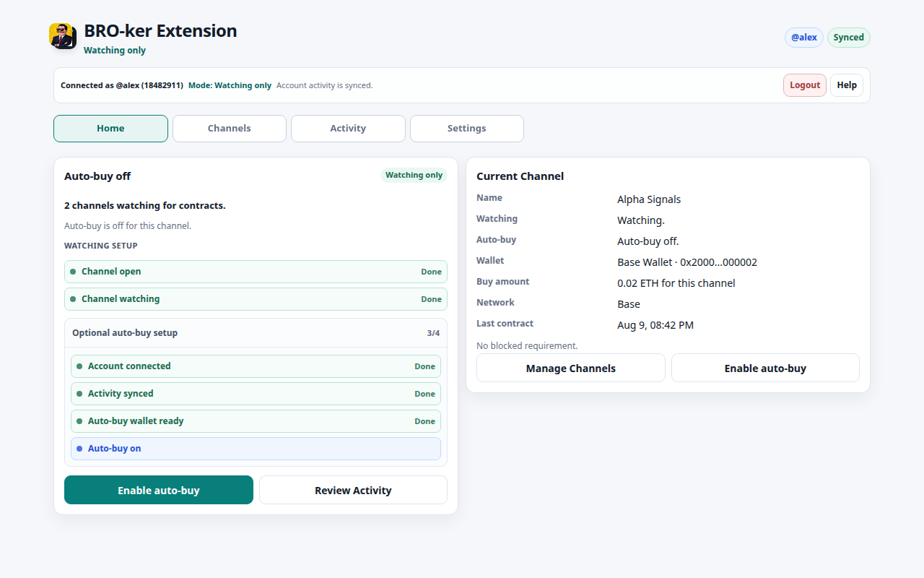Click the 2 channels watching for contracts text
Image resolution: width=924 pixels, height=578 pixels.
point(145,206)
